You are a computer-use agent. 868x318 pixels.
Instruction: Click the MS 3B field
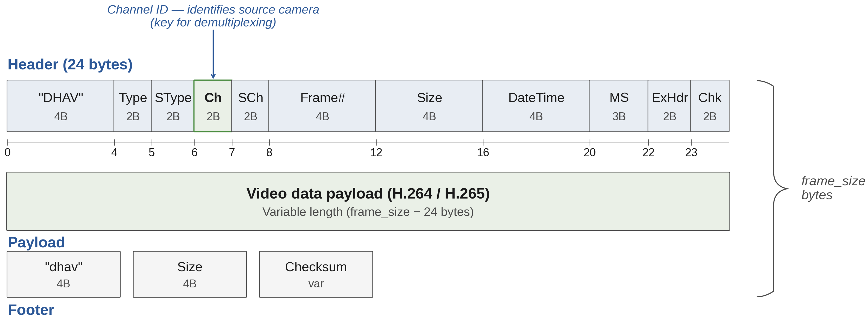point(619,106)
